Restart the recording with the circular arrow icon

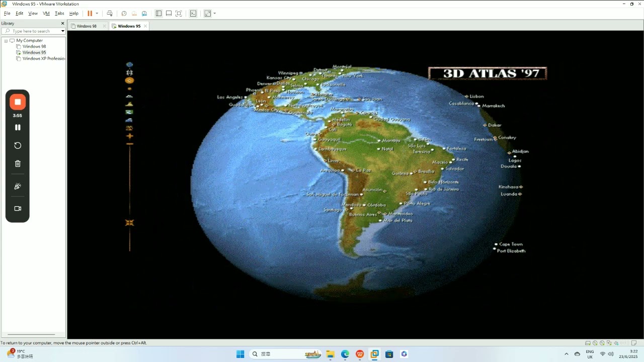pos(18,145)
